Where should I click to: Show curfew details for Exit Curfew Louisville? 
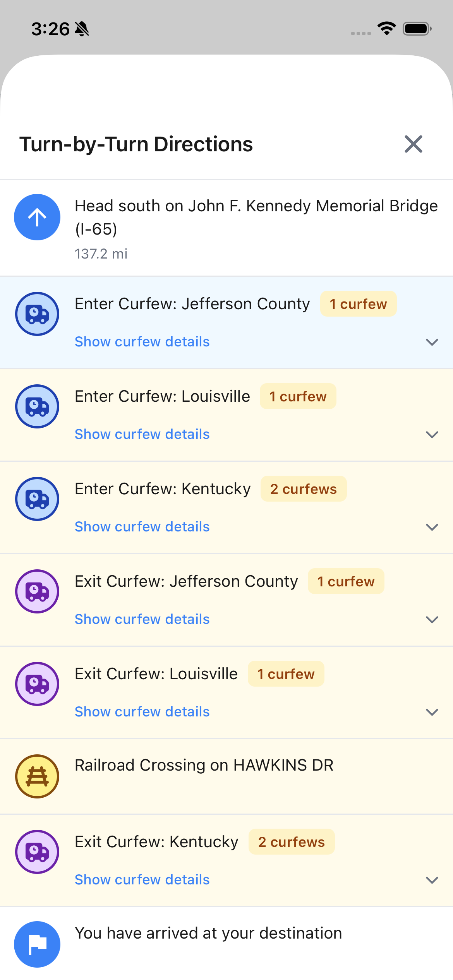click(142, 712)
